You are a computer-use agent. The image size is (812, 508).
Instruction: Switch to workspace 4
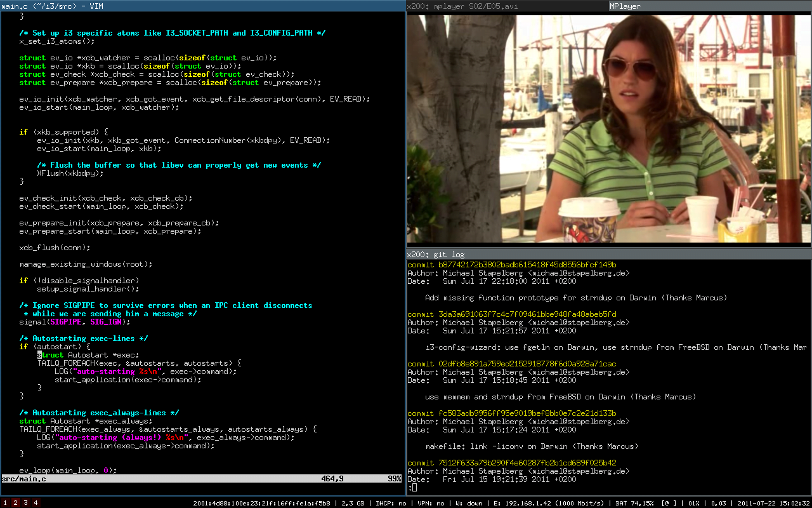point(36,503)
